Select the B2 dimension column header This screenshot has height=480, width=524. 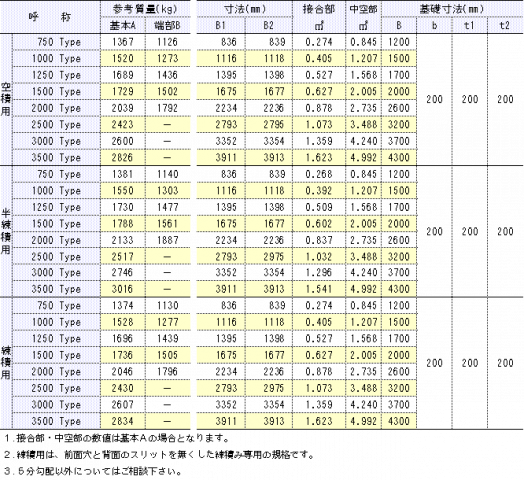pos(269,25)
